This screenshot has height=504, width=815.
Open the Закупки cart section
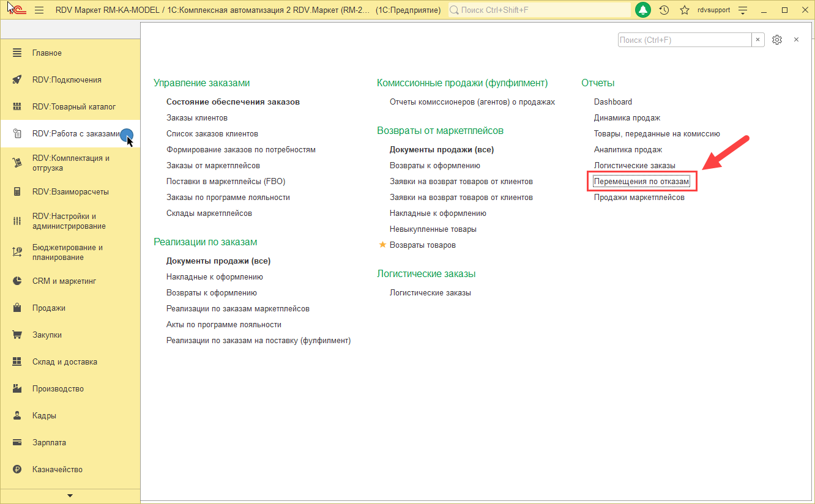[70, 335]
